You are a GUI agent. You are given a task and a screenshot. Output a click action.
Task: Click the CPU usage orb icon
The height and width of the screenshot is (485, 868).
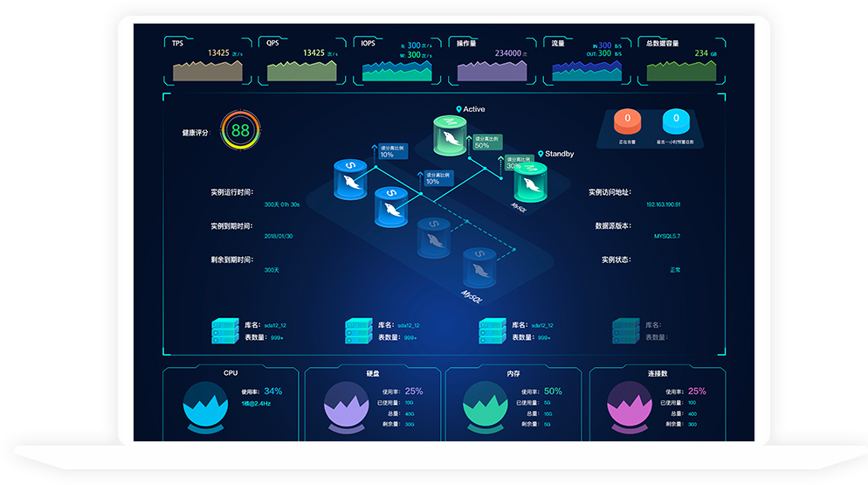(x=205, y=407)
